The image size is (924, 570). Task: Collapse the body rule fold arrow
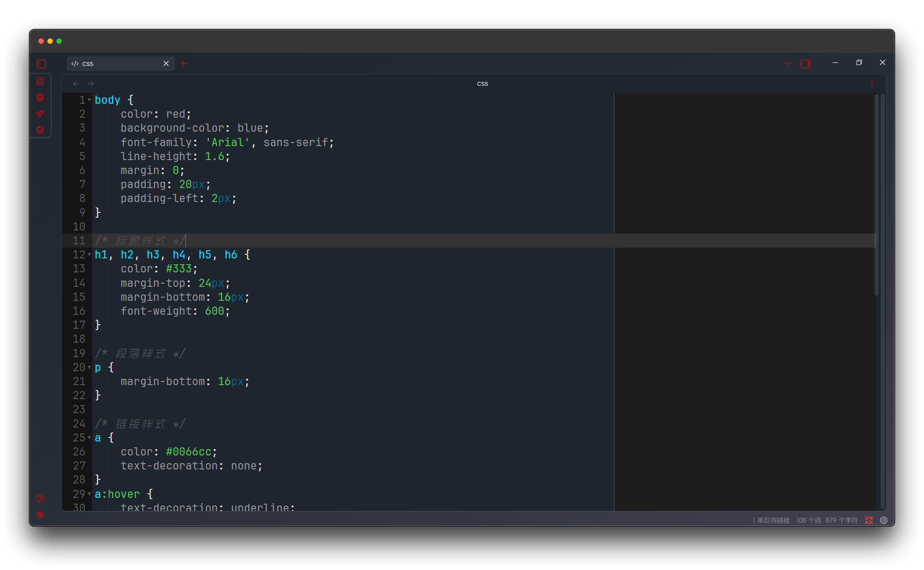(x=89, y=100)
